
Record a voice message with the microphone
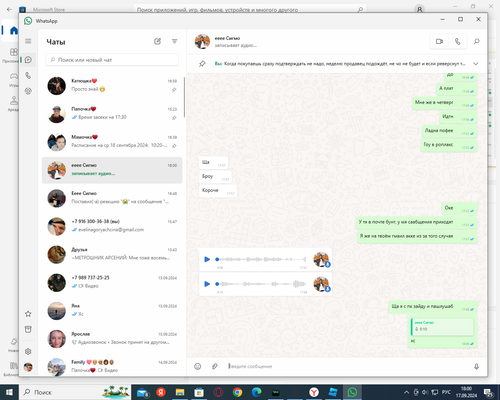(x=476, y=366)
